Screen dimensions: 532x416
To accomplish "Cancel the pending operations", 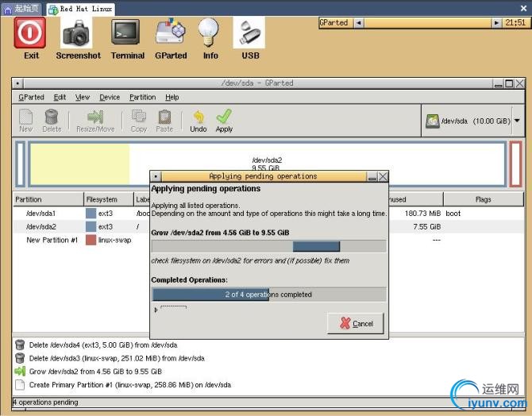I will [356, 323].
